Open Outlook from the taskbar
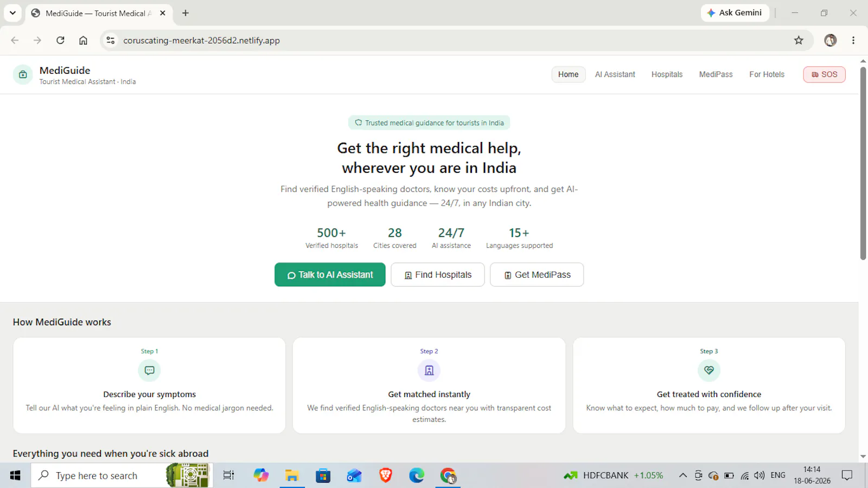The height and width of the screenshot is (488, 868). click(x=354, y=476)
